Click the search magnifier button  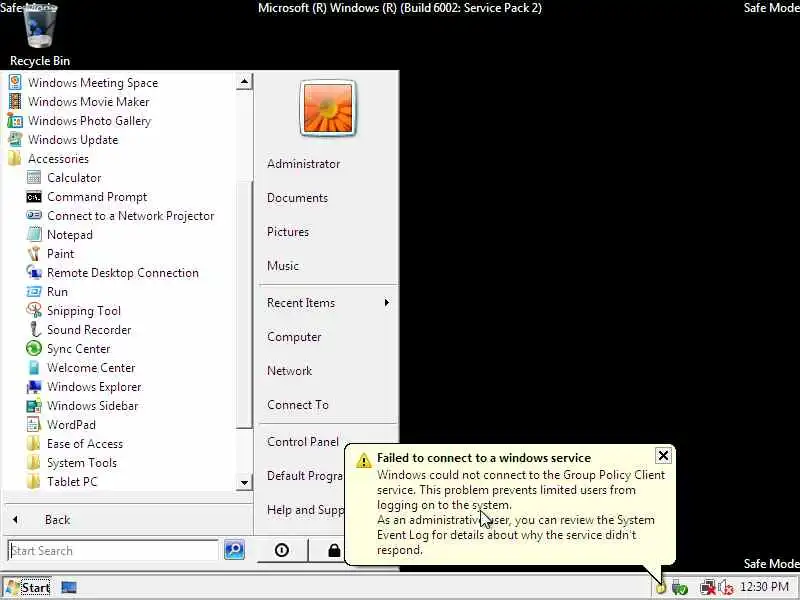[x=234, y=549]
